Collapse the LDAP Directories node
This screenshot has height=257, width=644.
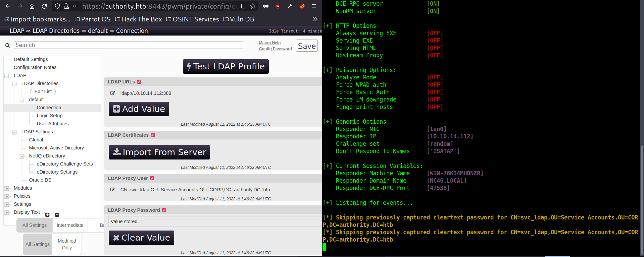pos(14,84)
